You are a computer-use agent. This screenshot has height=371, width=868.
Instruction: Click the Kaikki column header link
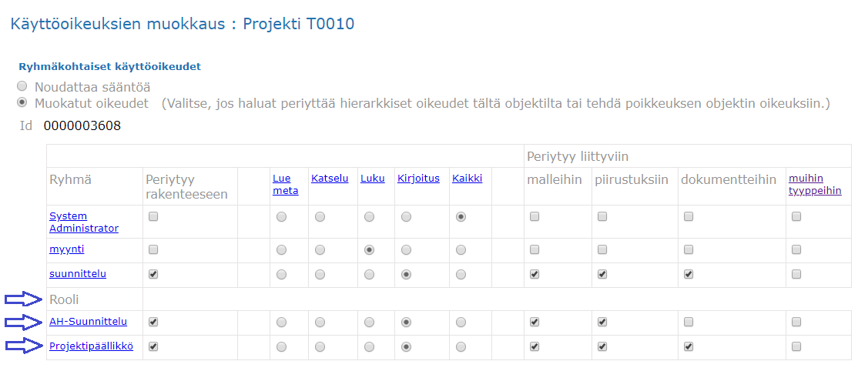tap(467, 179)
